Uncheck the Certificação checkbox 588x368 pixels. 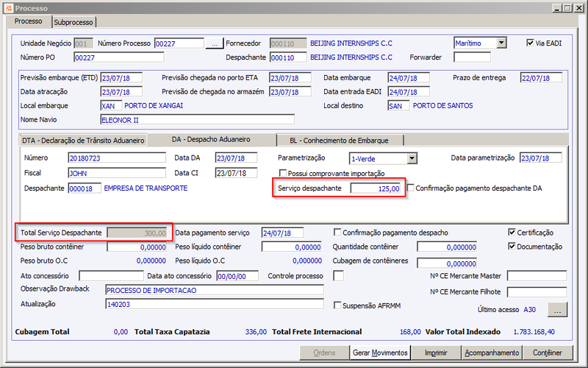tap(512, 232)
